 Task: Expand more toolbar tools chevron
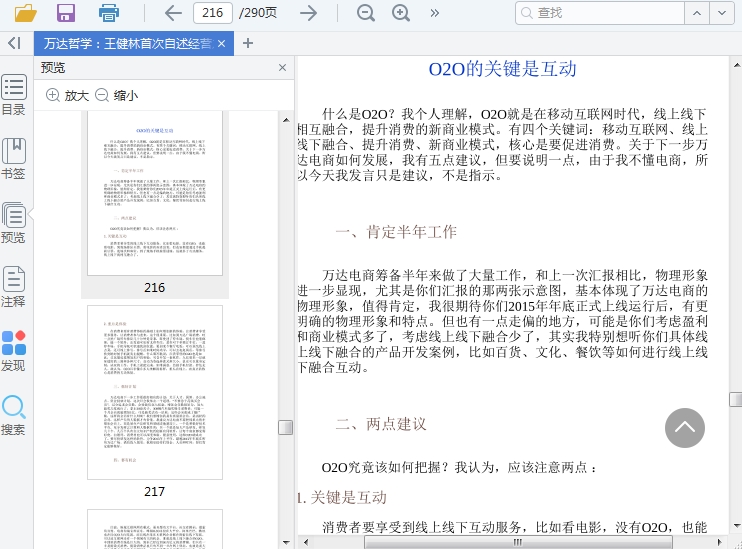coord(434,13)
